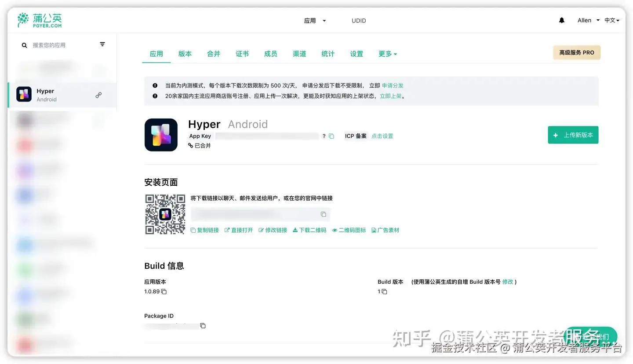633x364 pixels.
Task: Click the 立即上架 link
Action: [x=391, y=96]
